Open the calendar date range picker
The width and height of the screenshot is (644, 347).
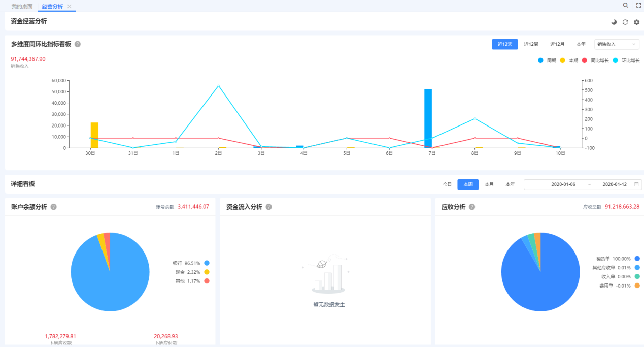click(x=636, y=184)
